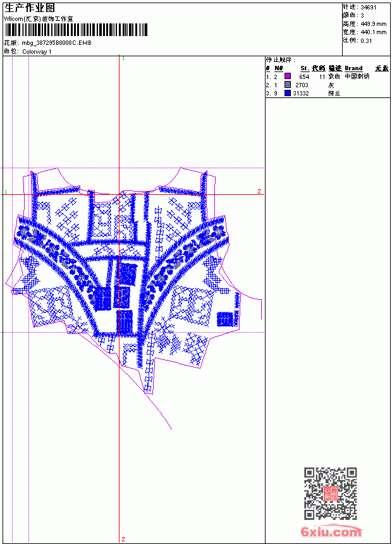392x544 pixels.
Task: Click the width value 440.1 mm
Action: pos(373,32)
